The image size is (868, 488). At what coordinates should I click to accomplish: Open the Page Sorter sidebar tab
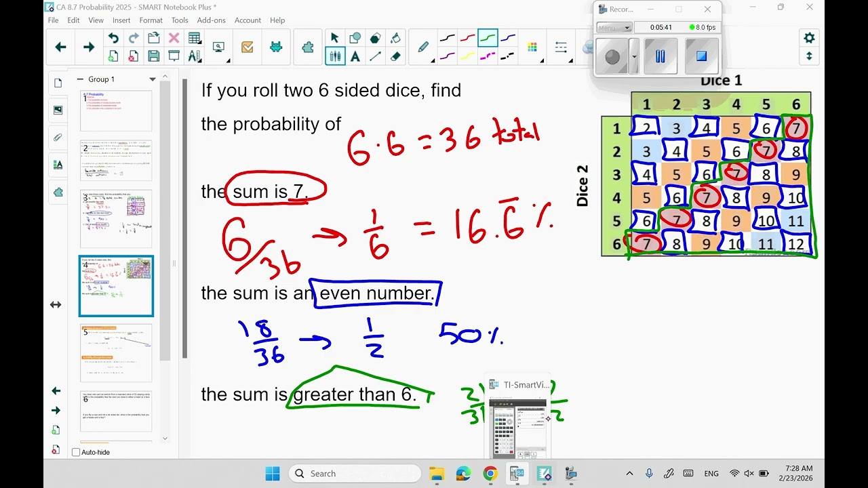(x=58, y=83)
